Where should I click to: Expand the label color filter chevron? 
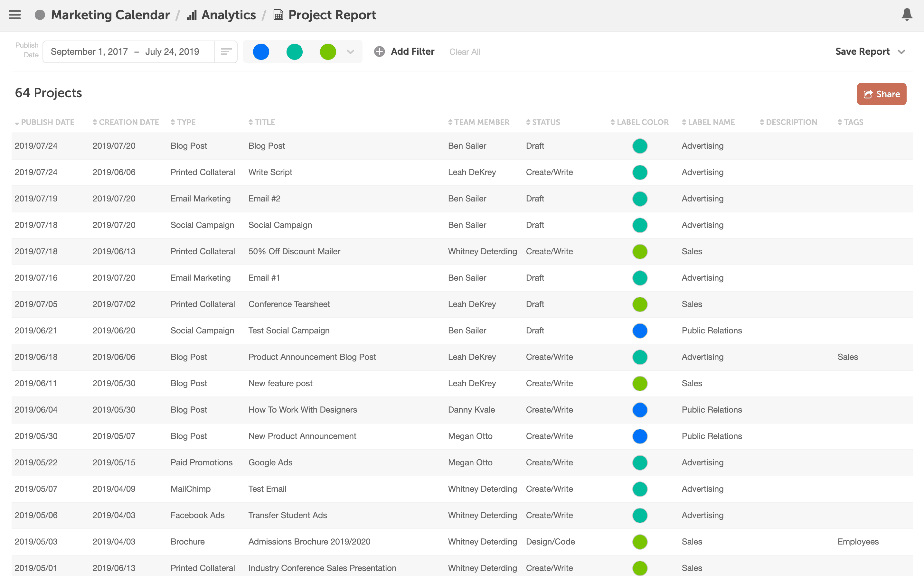point(350,51)
